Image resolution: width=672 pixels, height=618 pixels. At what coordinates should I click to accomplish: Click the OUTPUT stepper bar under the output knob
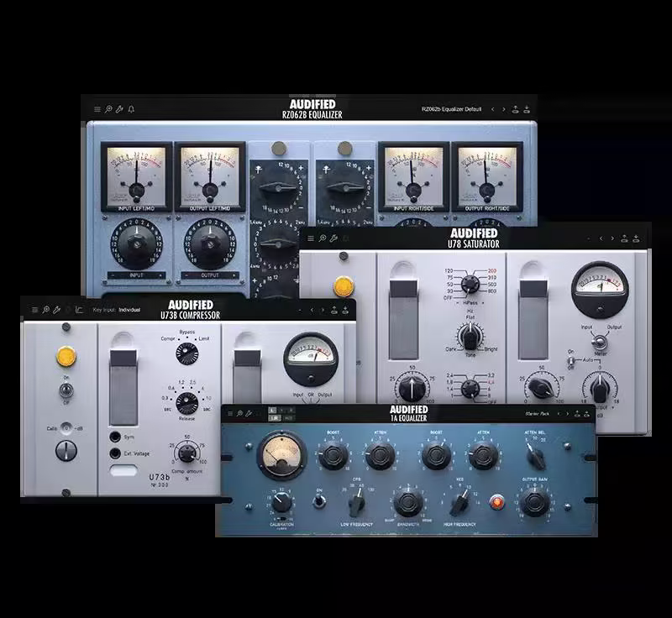(x=210, y=275)
